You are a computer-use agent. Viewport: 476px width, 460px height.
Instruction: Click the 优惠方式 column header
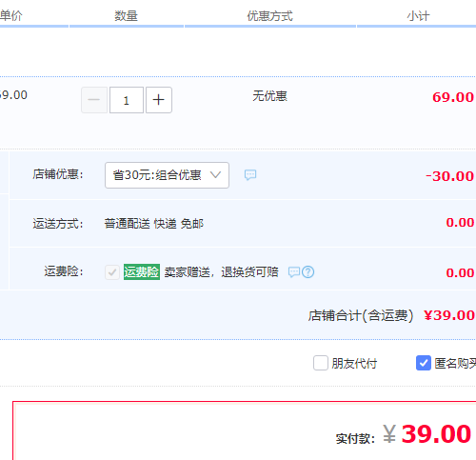(x=269, y=16)
